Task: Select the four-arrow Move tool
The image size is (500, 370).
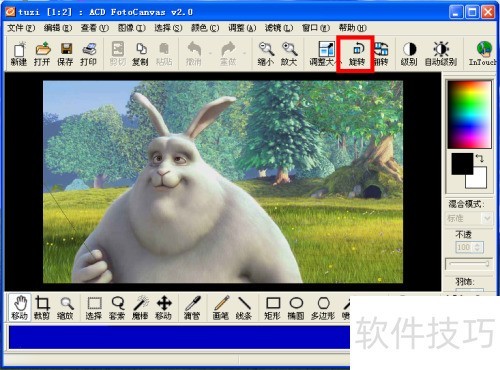Action: pos(164,308)
